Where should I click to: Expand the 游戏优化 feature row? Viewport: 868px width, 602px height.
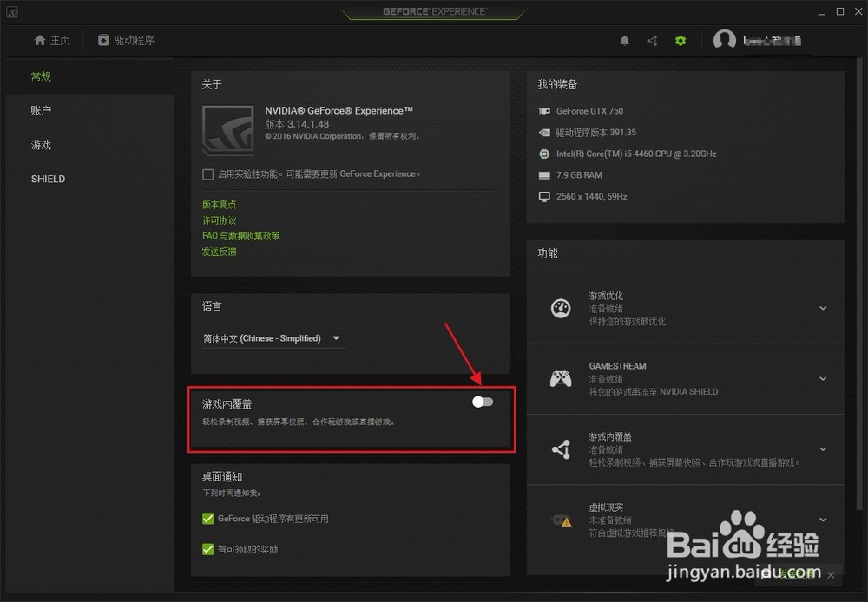[x=823, y=308]
